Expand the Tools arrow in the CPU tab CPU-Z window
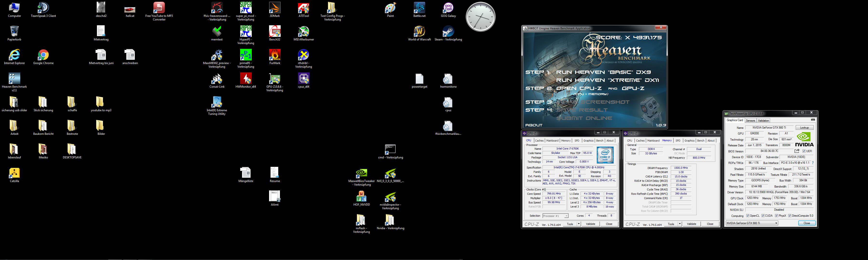Image resolution: width=868 pixels, height=260 pixels. 579,224
